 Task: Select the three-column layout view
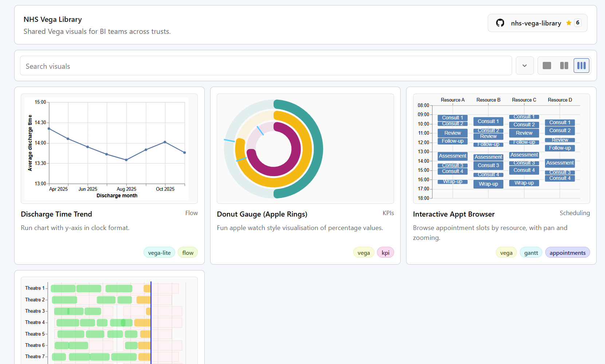pyautogui.click(x=581, y=66)
